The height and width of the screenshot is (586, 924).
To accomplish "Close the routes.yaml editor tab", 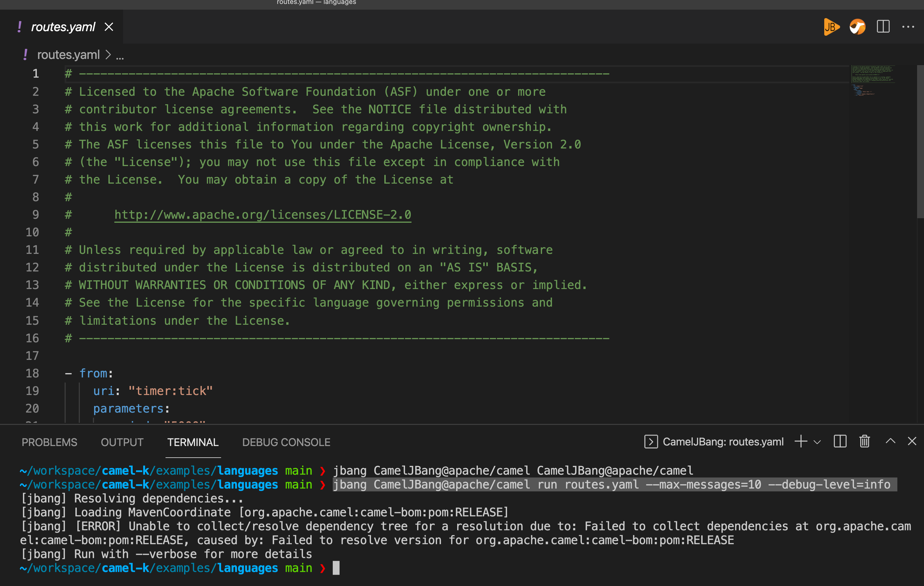I will 109,26.
